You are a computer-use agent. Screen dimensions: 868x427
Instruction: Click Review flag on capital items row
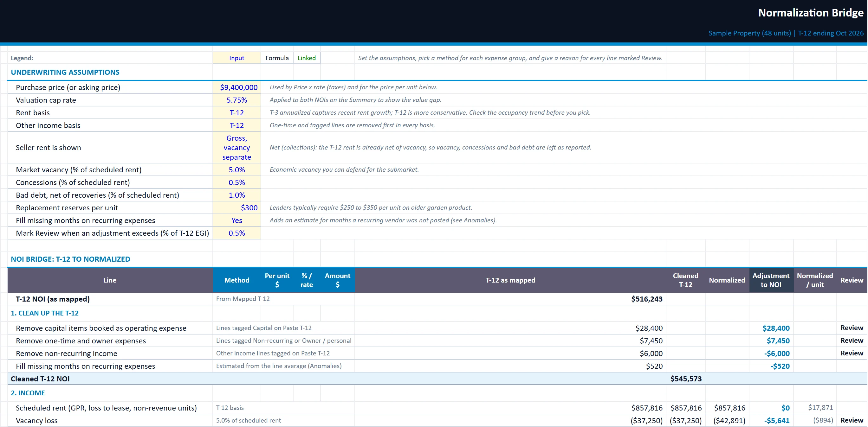coord(852,328)
